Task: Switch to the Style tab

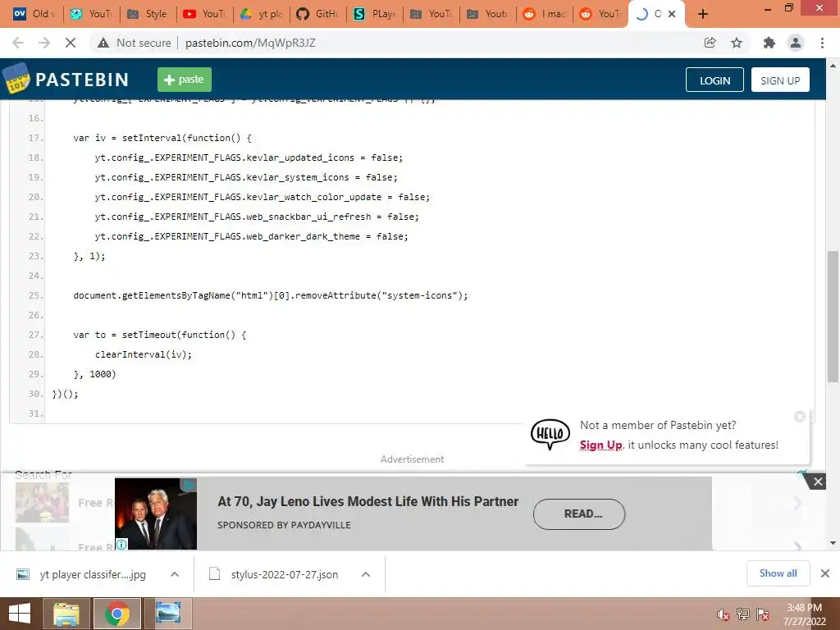Action: (x=148, y=14)
